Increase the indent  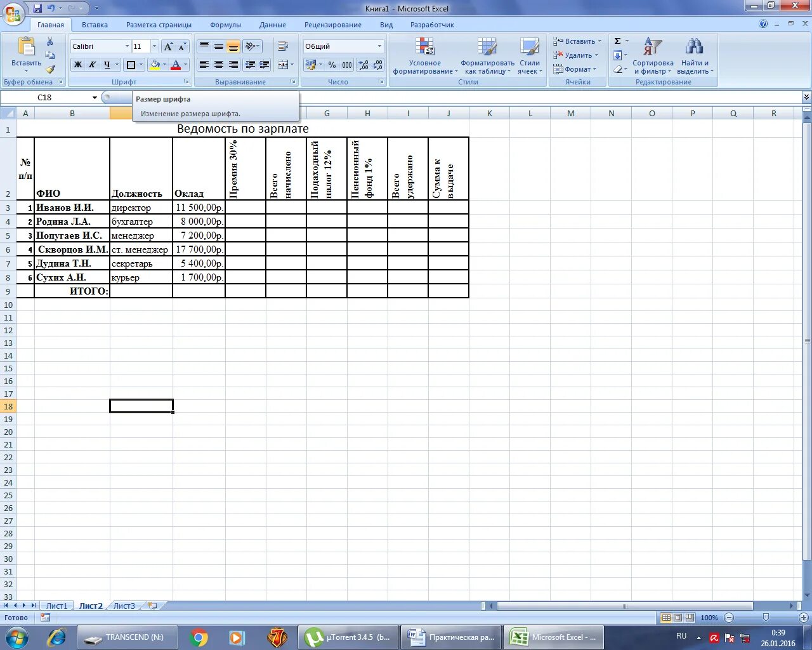265,65
